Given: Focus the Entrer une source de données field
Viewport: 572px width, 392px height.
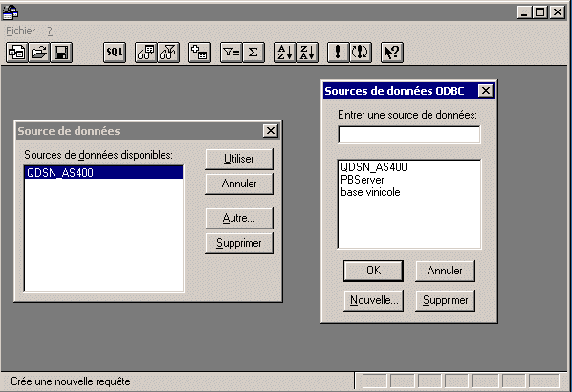Looking at the screenshot, I should pos(409,135).
